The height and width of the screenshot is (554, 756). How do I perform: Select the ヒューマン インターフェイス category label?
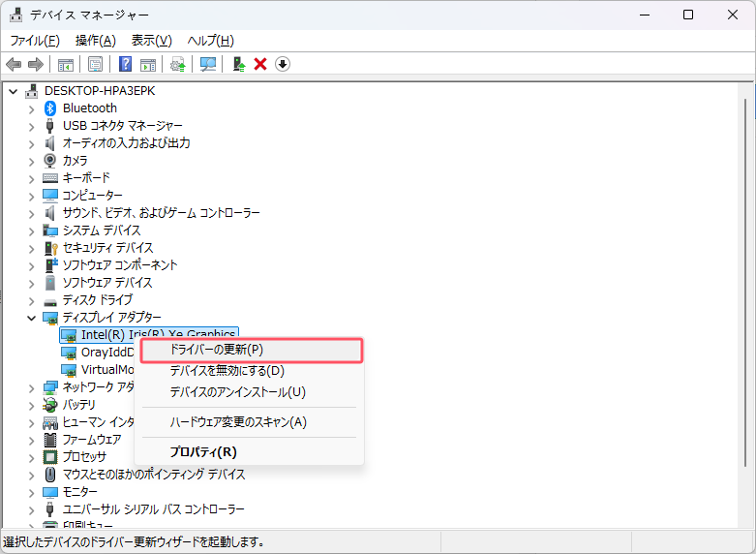click(x=99, y=422)
